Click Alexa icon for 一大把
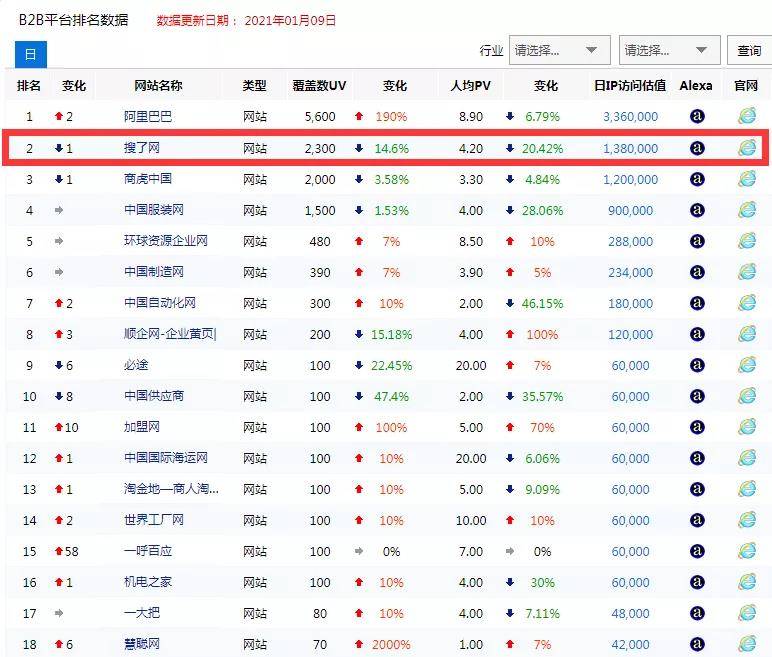The width and height of the screenshot is (772, 657). [697, 614]
